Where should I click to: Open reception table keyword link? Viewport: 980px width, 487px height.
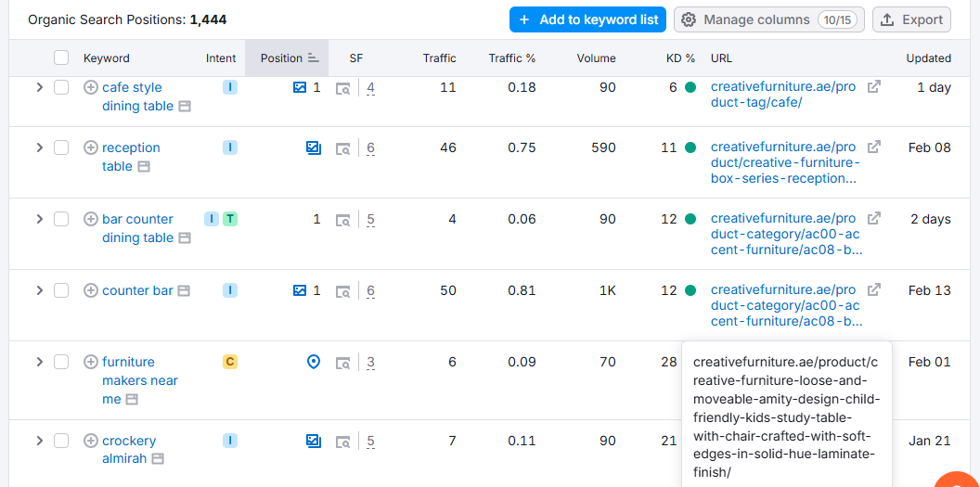[x=131, y=158]
